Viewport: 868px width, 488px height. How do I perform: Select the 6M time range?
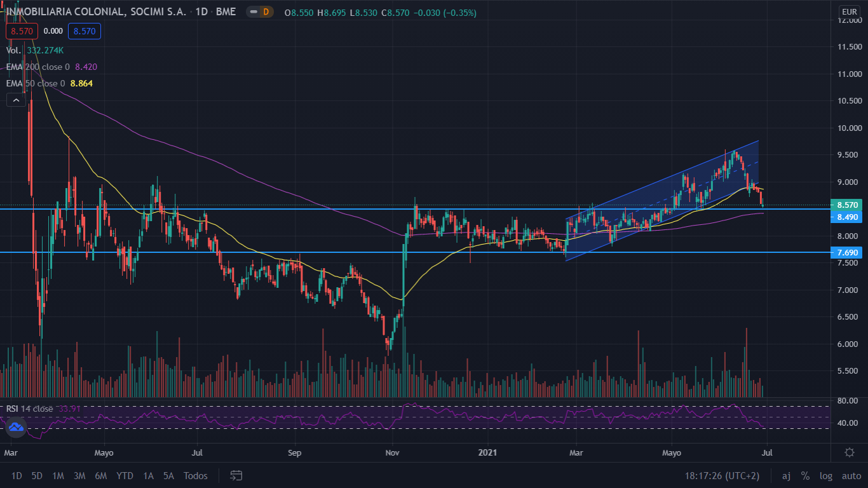tap(100, 475)
